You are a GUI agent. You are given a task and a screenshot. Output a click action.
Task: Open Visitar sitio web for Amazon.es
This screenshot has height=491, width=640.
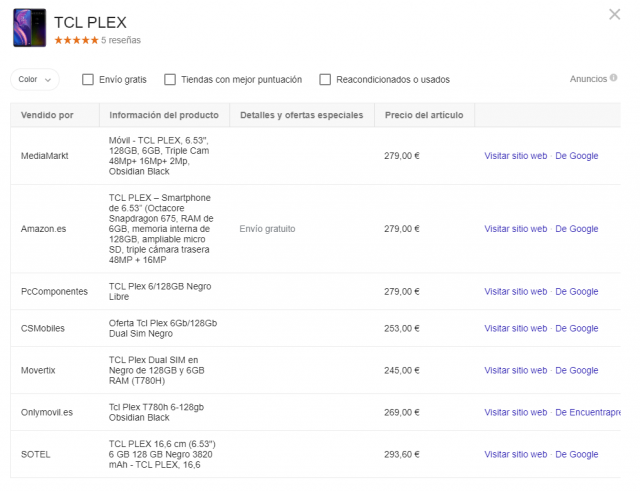(x=515, y=229)
